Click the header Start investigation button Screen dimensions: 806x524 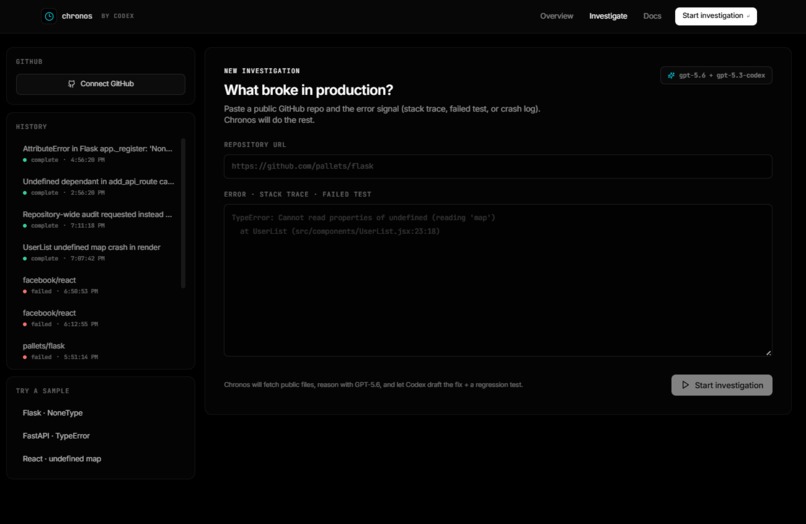(x=716, y=16)
